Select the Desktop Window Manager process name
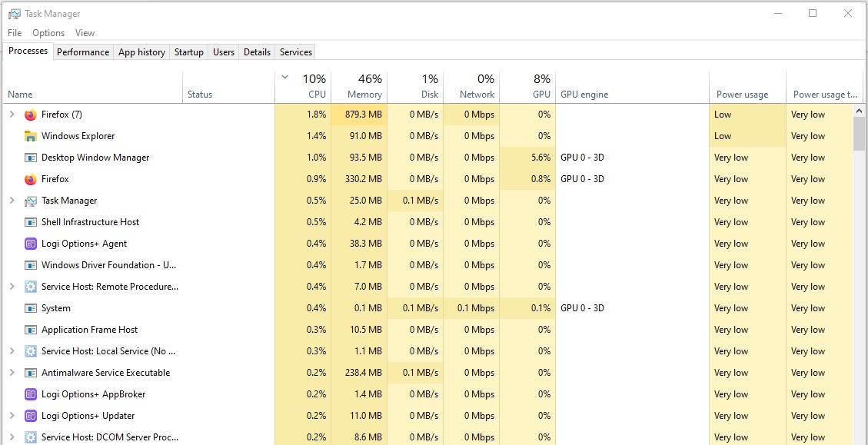The image size is (868, 445). [x=95, y=158]
